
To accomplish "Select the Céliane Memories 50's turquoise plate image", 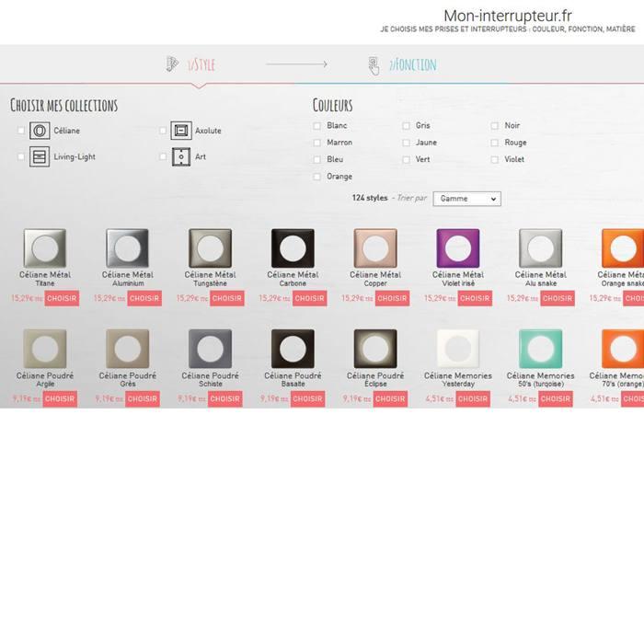I will coord(541,349).
